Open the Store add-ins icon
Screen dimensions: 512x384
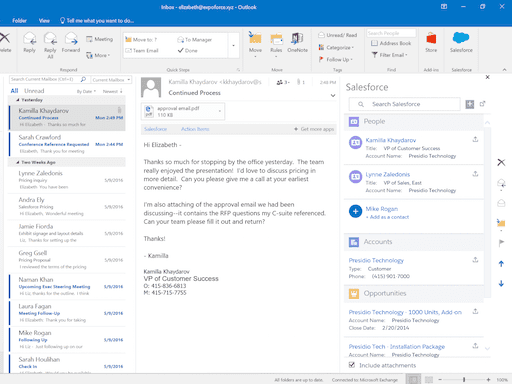coord(431,39)
